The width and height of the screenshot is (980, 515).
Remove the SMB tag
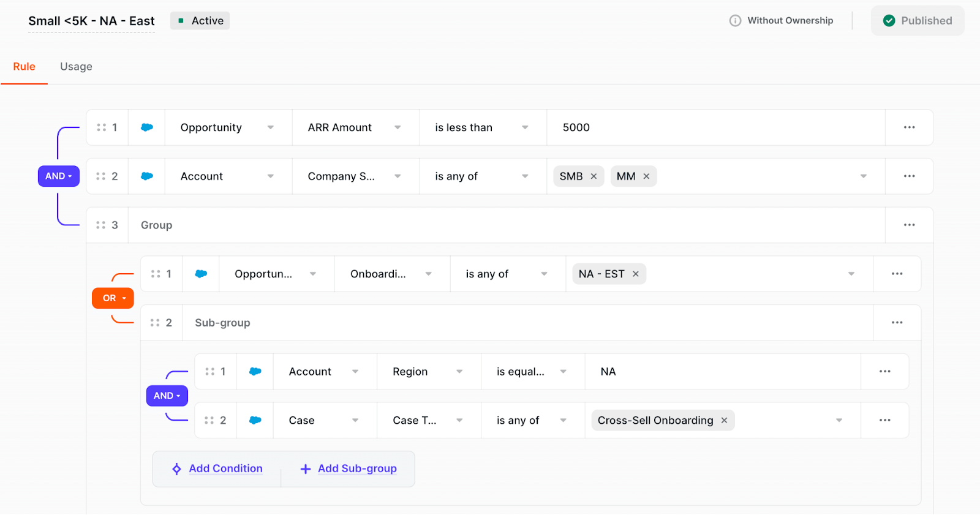tap(594, 176)
